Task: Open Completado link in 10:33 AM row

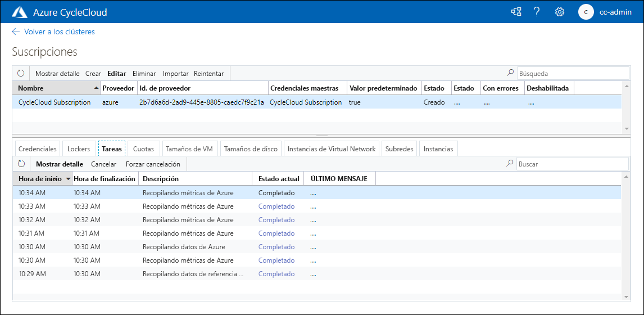Action: (276, 206)
